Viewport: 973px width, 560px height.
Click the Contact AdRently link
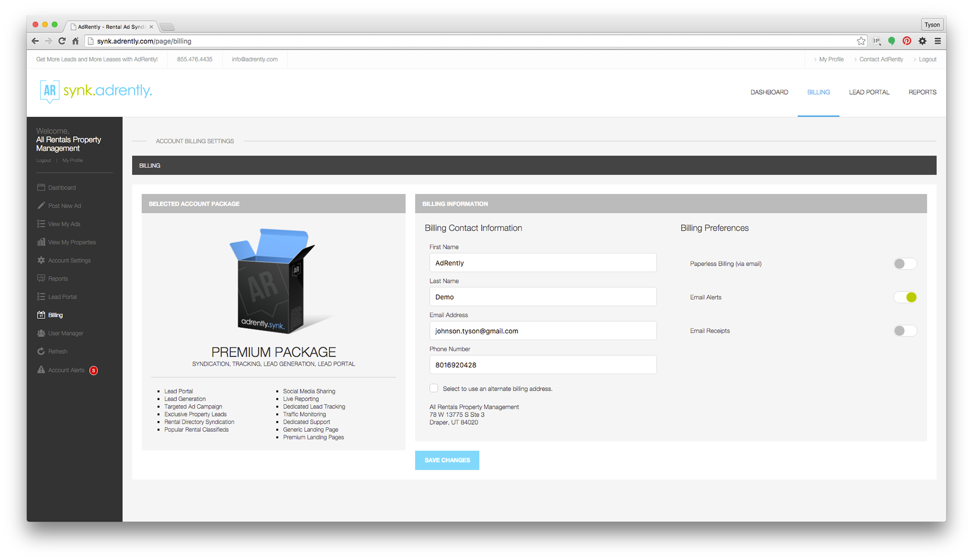click(x=881, y=59)
